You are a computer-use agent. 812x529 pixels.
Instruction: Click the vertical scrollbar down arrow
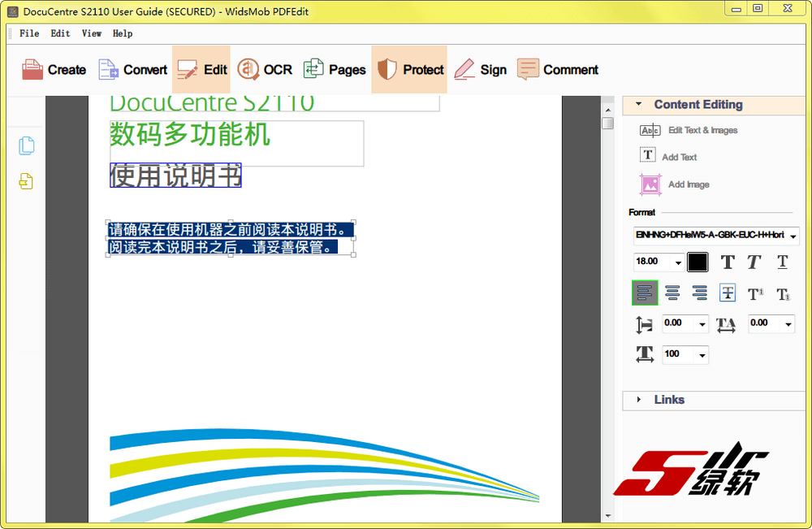607,515
